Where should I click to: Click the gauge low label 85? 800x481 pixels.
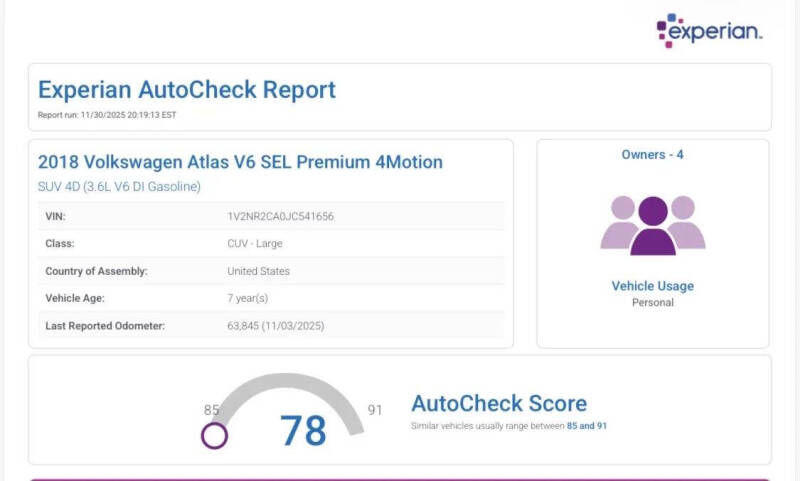pyautogui.click(x=211, y=410)
